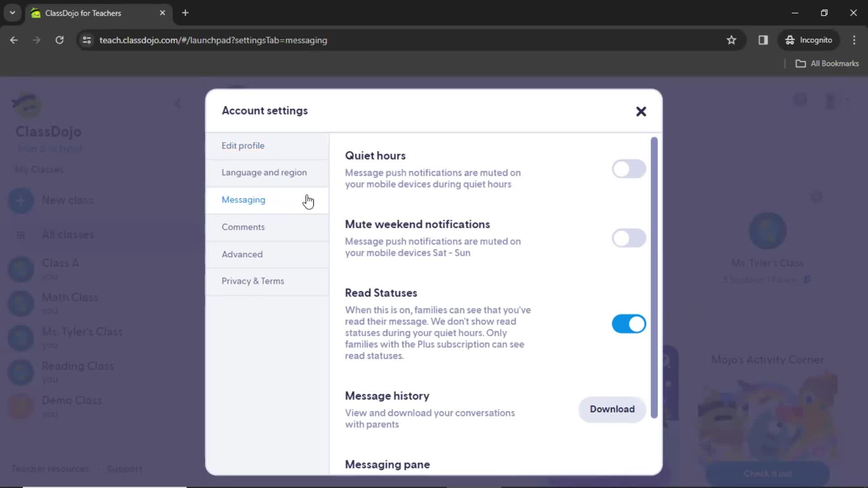This screenshot has width=868, height=488.
Task: Disable the Read Statuses toggle
Action: coord(629,324)
